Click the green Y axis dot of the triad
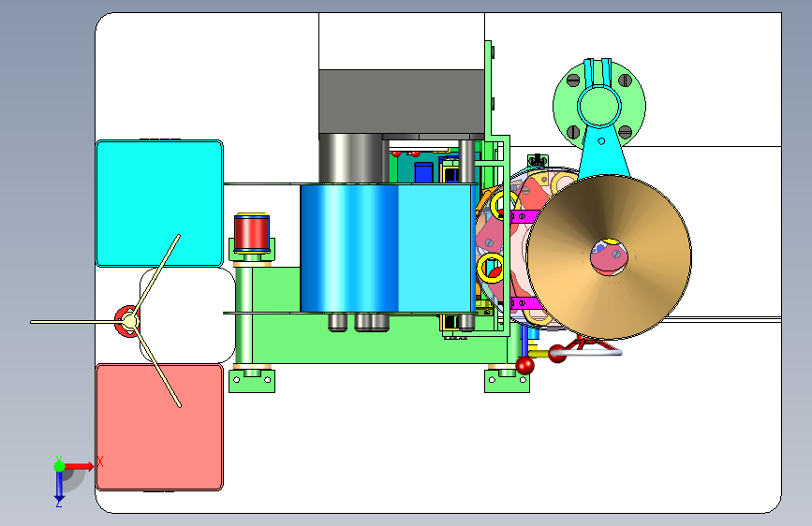This screenshot has width=812, height=526. [x=59, y=466]
